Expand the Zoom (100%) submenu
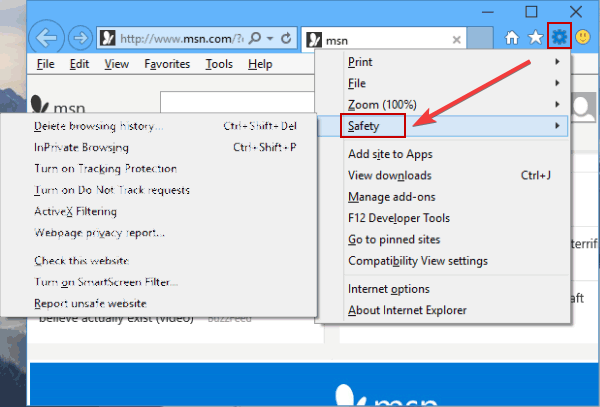 coord(443,104)
